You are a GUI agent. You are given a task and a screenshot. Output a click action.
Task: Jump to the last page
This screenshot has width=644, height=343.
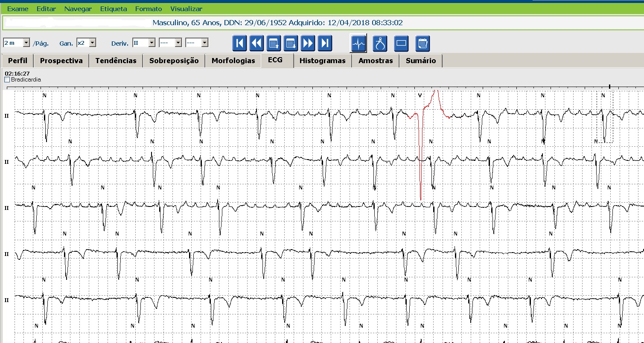(325, 43)
